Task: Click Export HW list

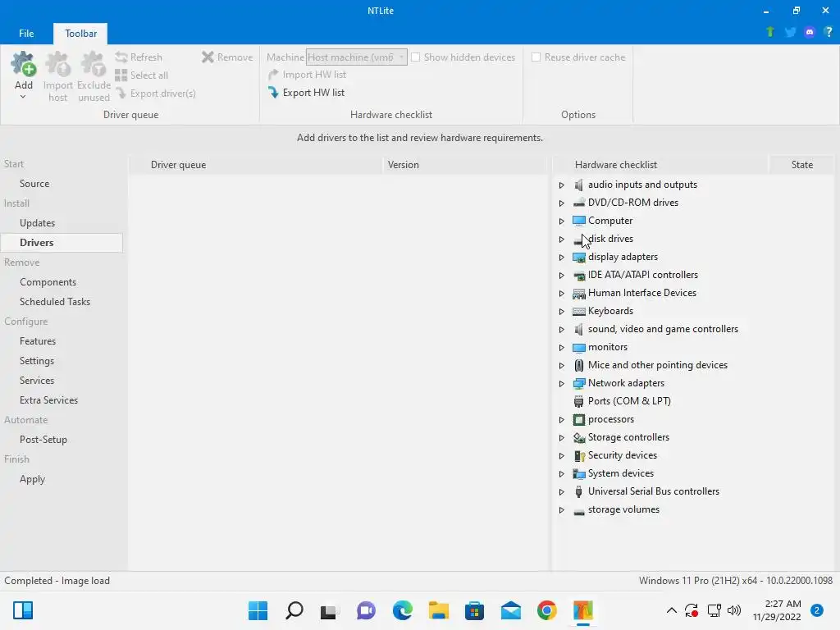Action: (307, 93)
